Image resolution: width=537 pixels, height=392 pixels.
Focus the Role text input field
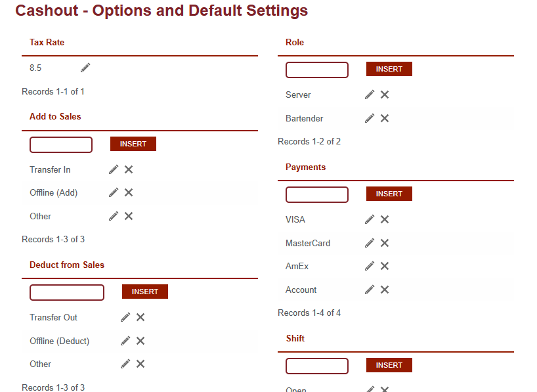(x=317, y=70)
